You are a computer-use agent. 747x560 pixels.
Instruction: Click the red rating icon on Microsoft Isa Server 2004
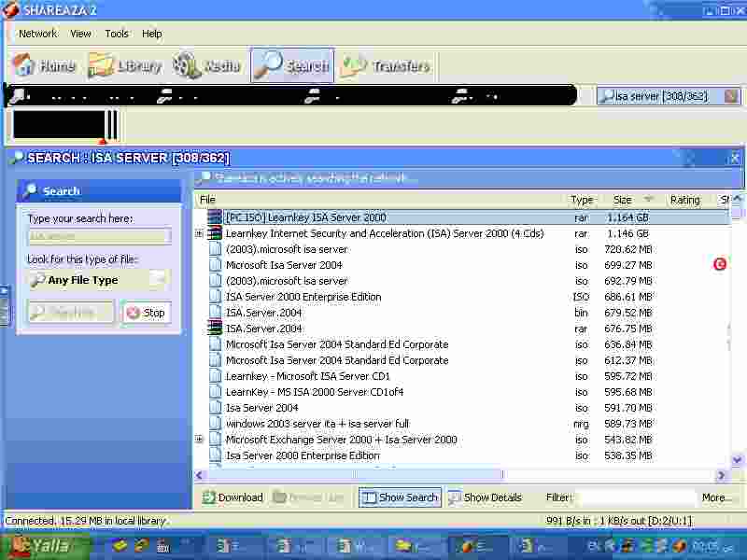point(719,264)
